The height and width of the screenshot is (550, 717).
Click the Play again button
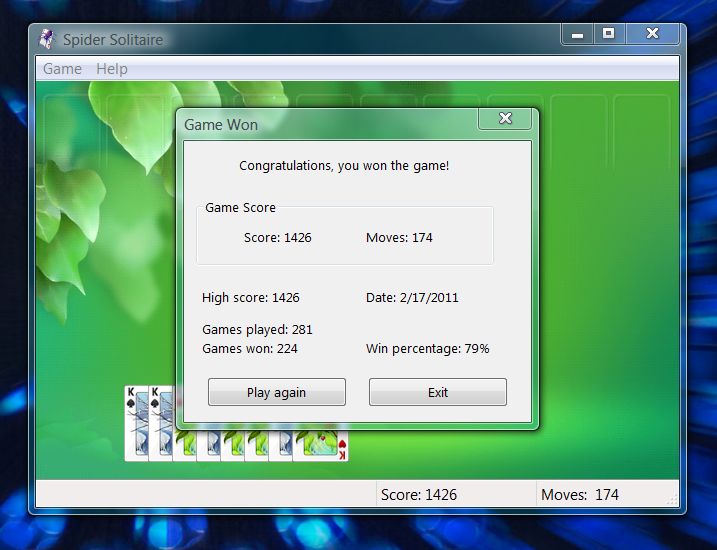277,392
